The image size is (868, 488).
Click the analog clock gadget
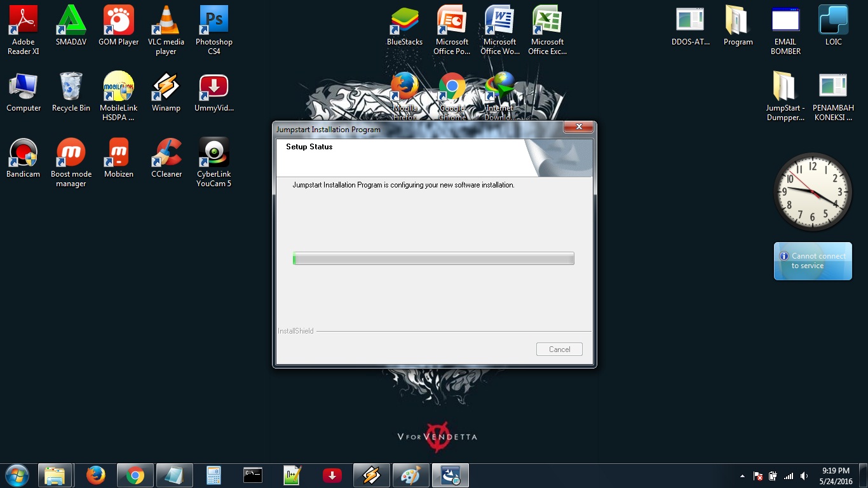click(813, 191)
